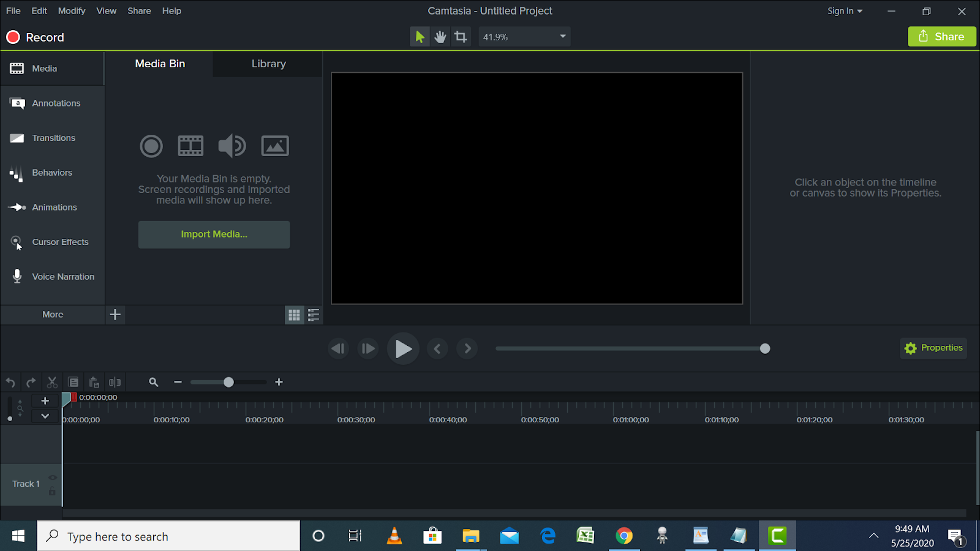Open the Help menu

point(171,11)
